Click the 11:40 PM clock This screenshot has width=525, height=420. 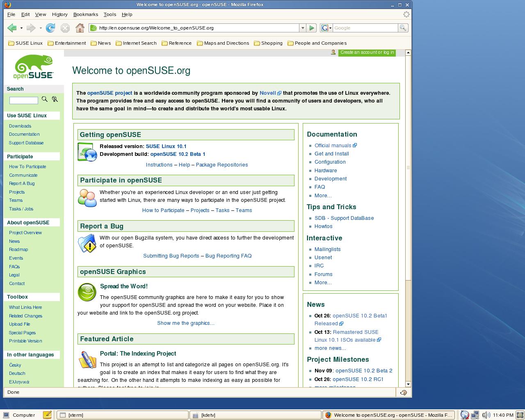click(503, 415)
